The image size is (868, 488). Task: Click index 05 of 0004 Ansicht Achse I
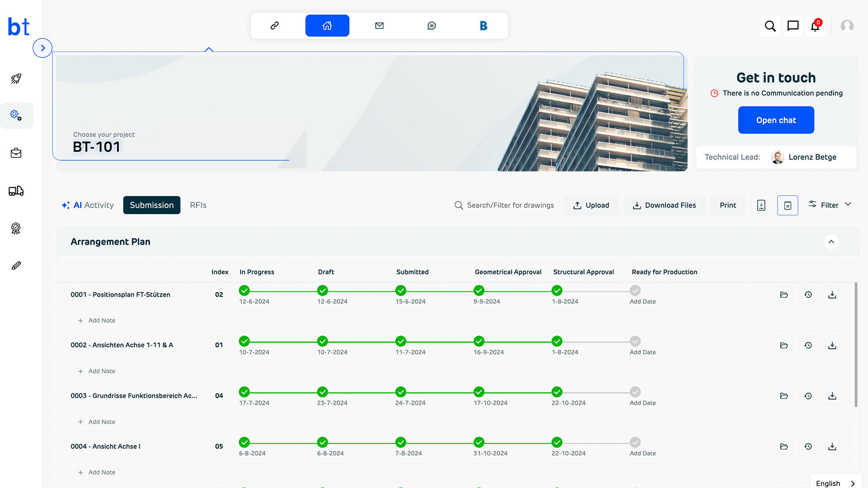tap(219, 446)
